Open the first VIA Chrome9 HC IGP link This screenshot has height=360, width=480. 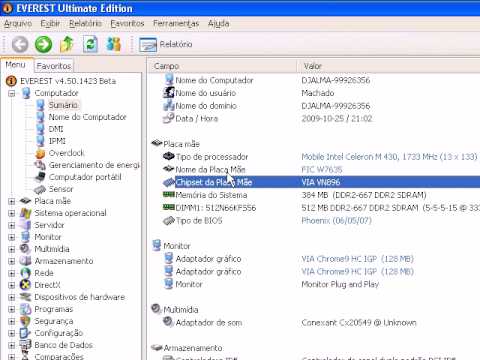(x=357, y=259)
